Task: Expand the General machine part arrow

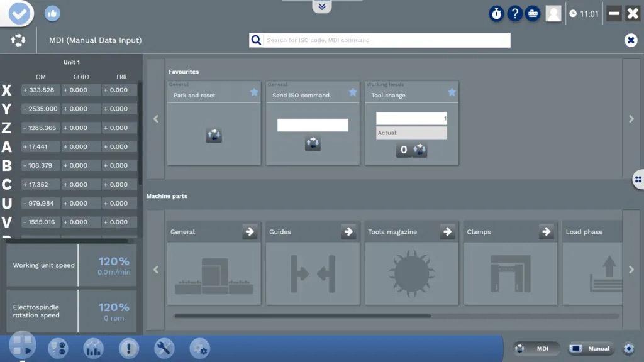Action: click(x=250, y=232)
